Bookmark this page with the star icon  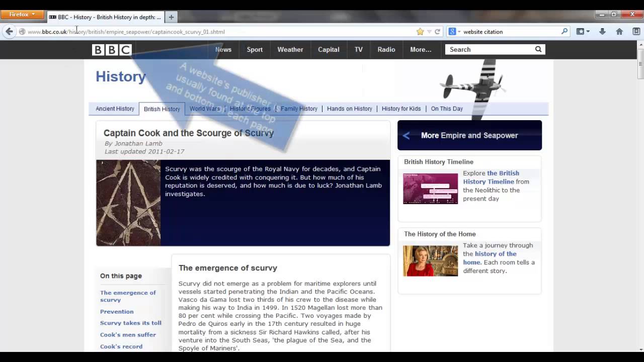click(x=420, y=32)
